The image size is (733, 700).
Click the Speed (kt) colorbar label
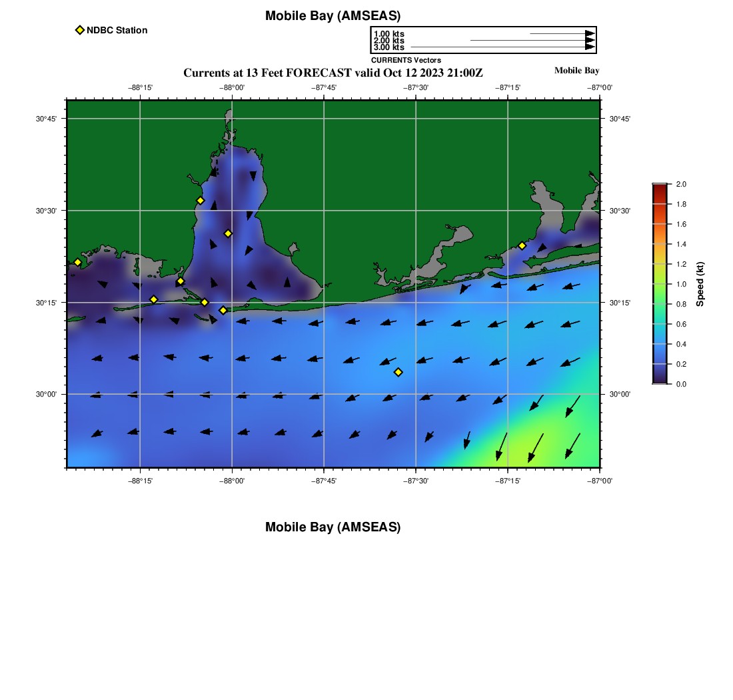click(700, 284)
